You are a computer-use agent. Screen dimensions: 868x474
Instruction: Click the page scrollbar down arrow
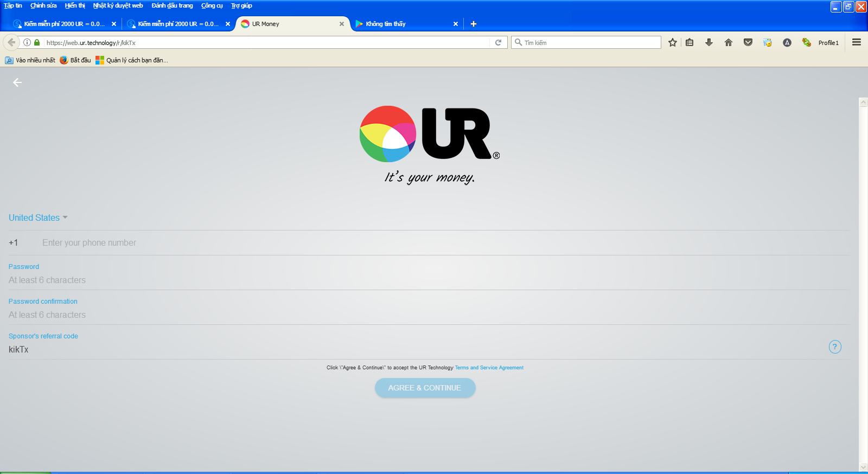[864, 467]
